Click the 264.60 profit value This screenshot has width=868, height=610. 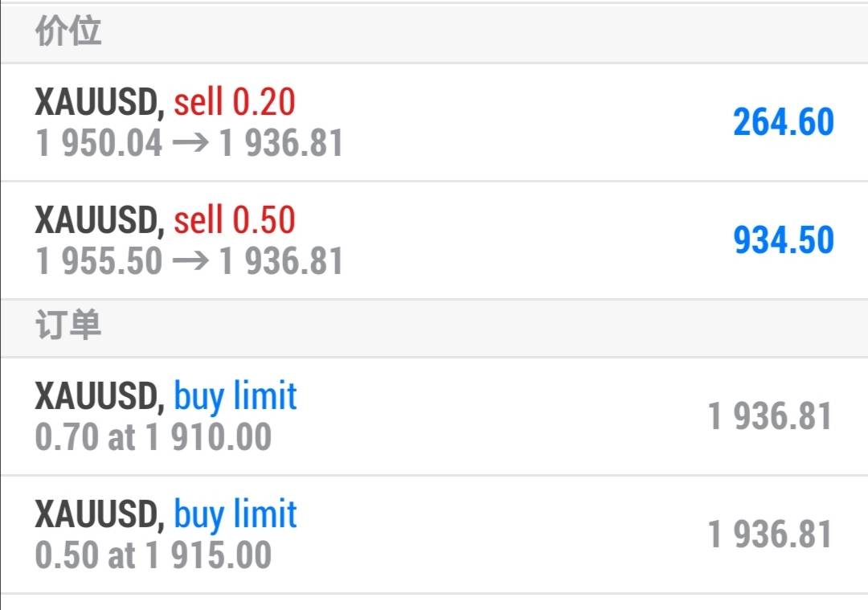pyautogui.click(x=784, y=122)
